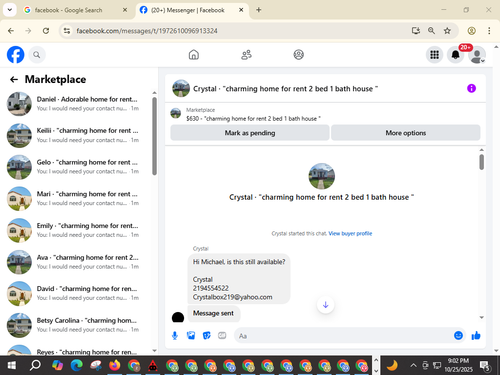Viewport: 500px width, 375px height.
Task: Switch to facebook - Google Search tab
Action: click(68, 10)
